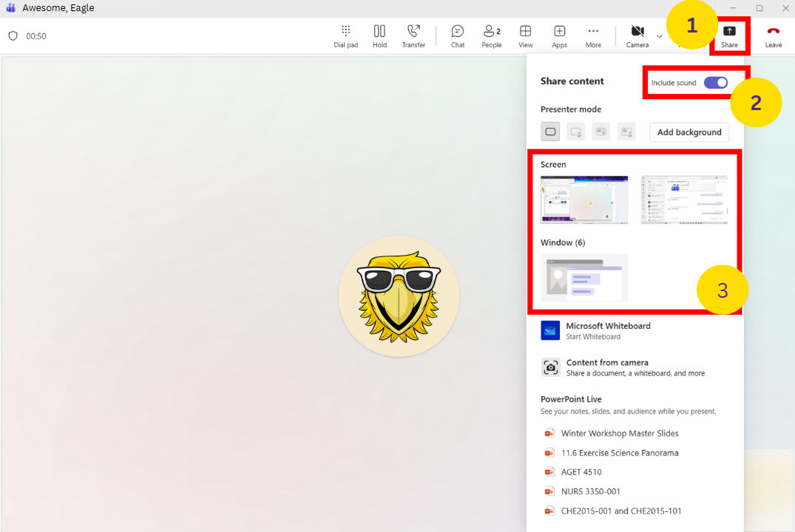This screenshot has height=532, width=795.
Task: Select the content-only presenter mode
Action: 550,132
